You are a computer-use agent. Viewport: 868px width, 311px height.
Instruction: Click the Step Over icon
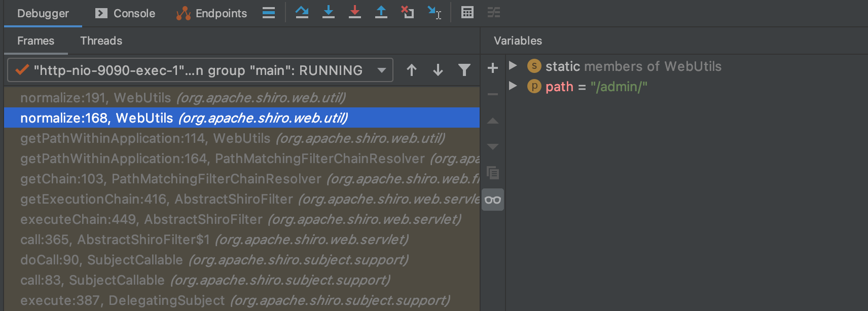coord(302,12)
